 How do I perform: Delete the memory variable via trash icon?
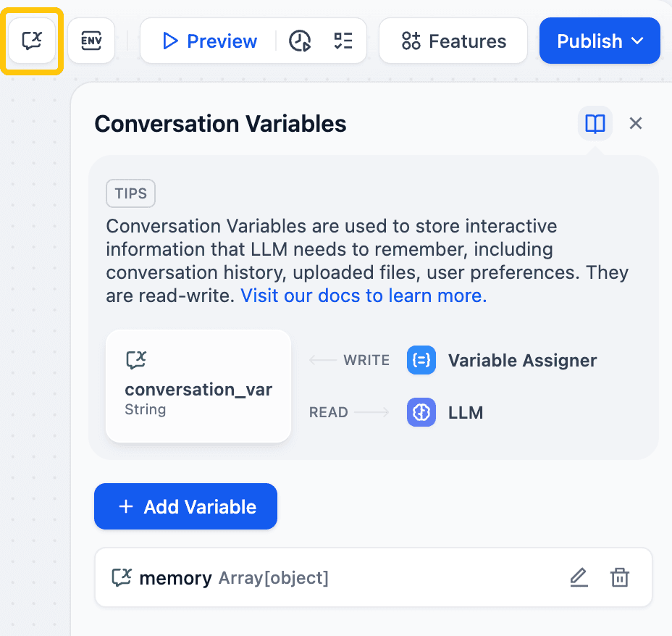point(620,578)
